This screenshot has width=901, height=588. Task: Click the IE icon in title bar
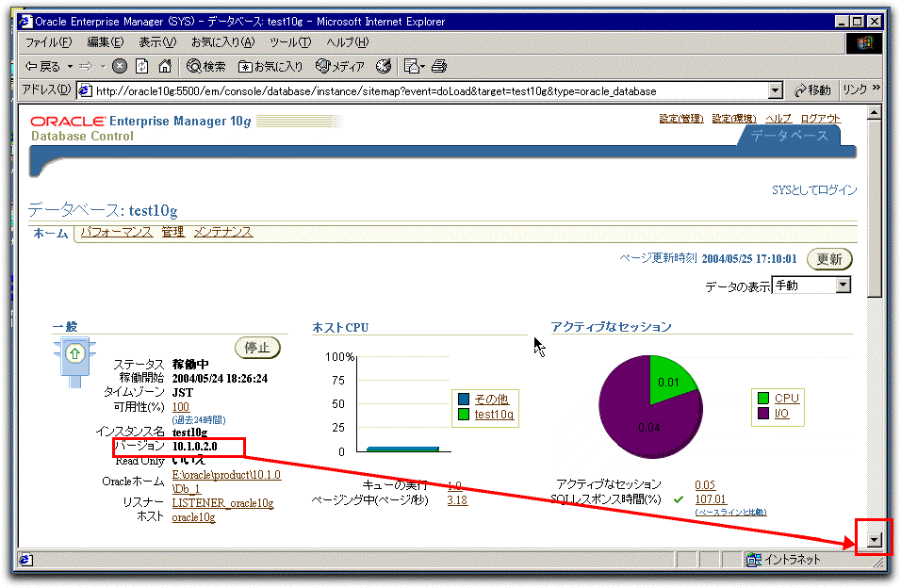(25, 22)
